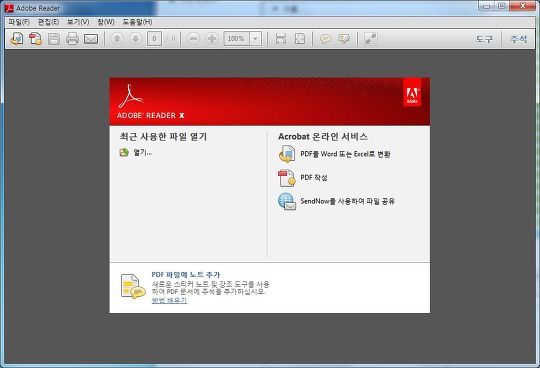
Task: Click the Adobe Reader title bar icon
Action: pyautogui.click(x=9, y=8)
